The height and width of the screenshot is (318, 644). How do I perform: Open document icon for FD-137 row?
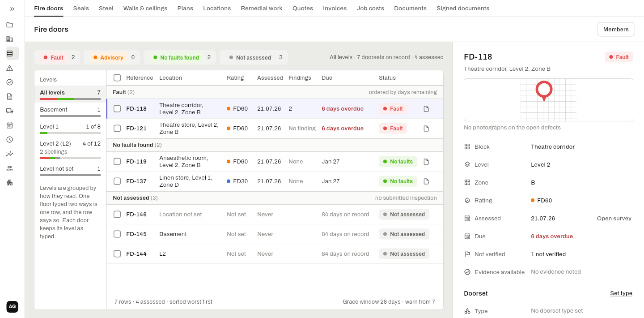(426, 181)
